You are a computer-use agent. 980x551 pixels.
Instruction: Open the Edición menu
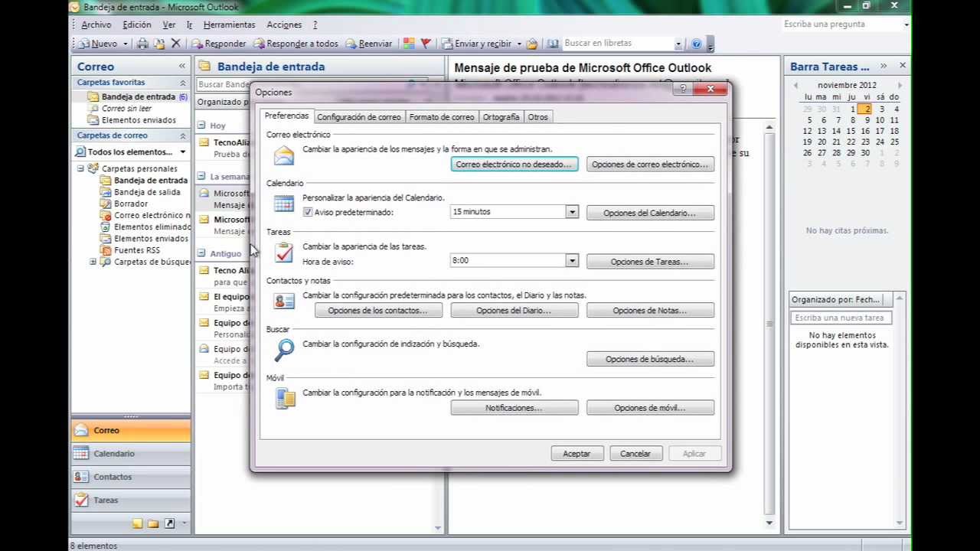137,24
